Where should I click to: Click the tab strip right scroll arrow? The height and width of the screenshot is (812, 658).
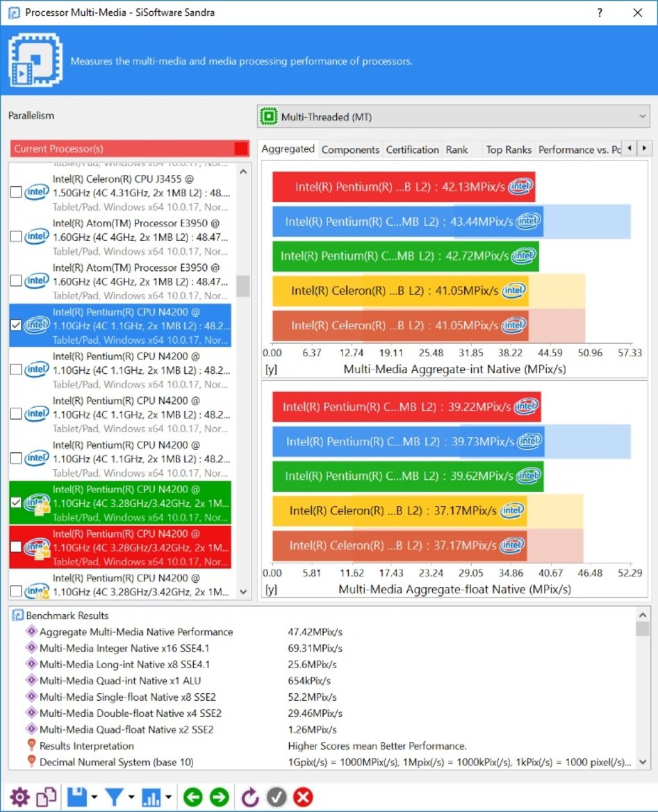tap(644, 148)
